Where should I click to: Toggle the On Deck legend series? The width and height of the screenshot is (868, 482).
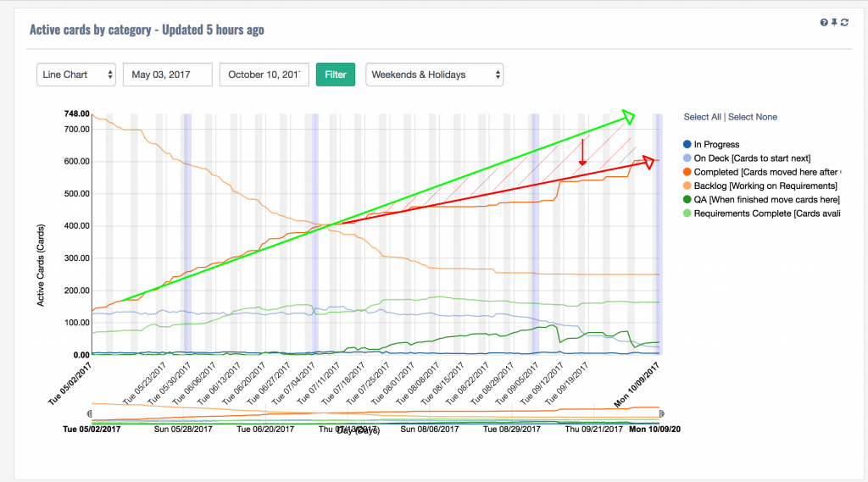(x=747, y=158)
